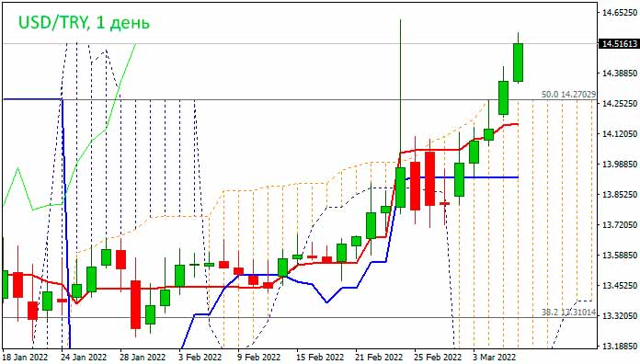The height and width of the screenshot is (364, 640).
Task: Click the date label '3 Mar 2022'
Action: [495, 358]
